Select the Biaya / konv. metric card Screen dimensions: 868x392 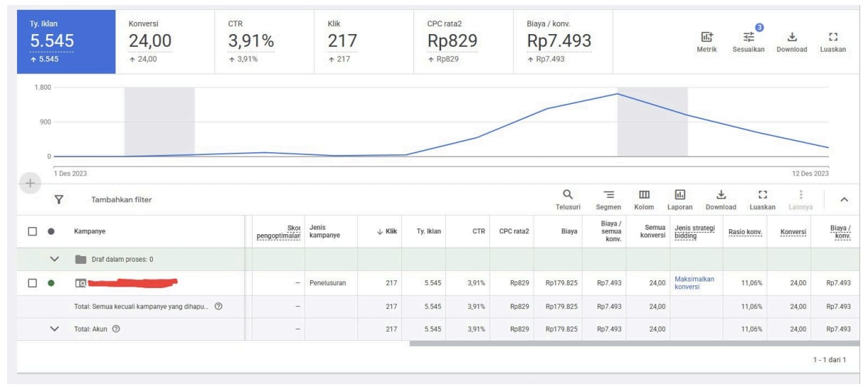pos(563,41)
